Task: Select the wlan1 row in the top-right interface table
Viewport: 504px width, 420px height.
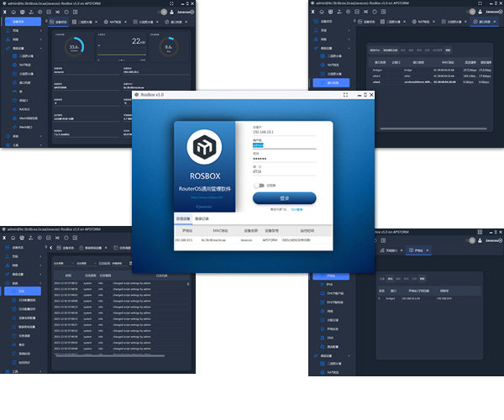Action: point(431,82)
